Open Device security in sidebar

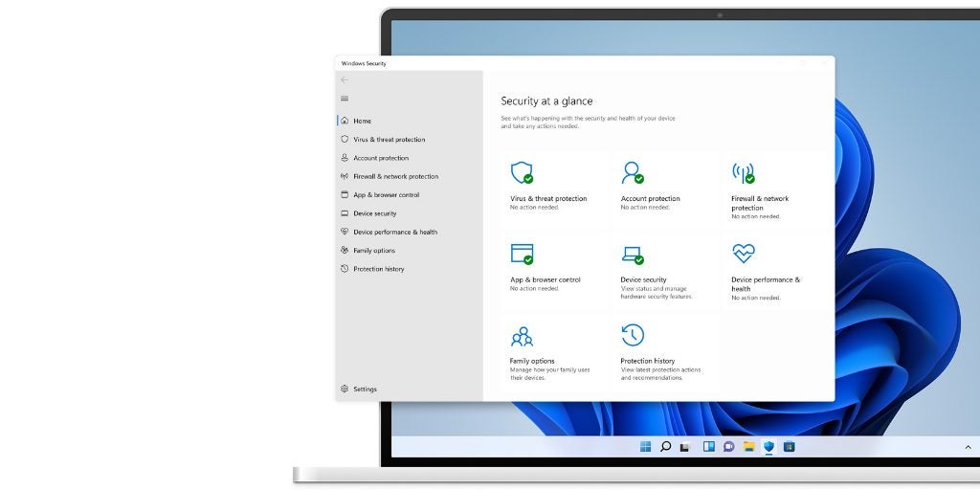coord(374,213)
